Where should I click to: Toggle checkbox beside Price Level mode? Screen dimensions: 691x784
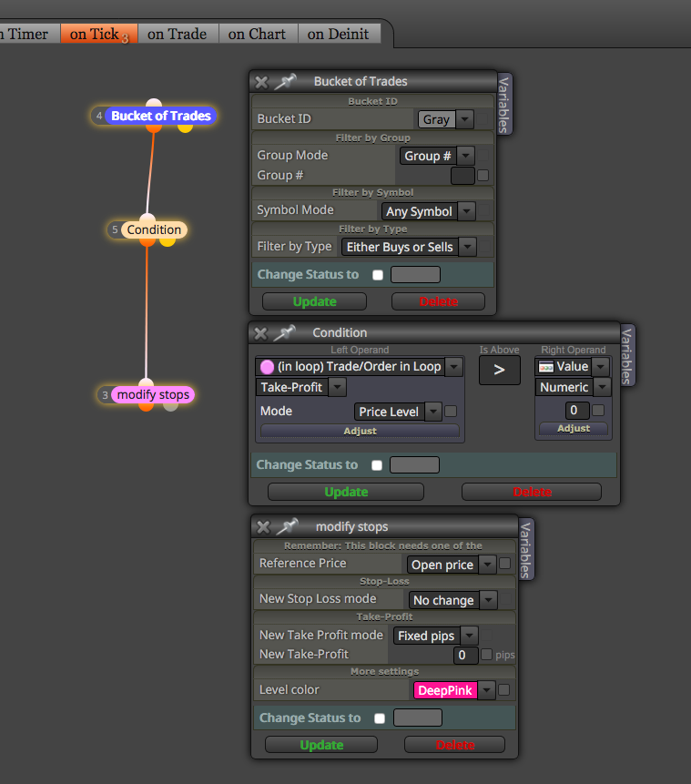tap(451, 411)
